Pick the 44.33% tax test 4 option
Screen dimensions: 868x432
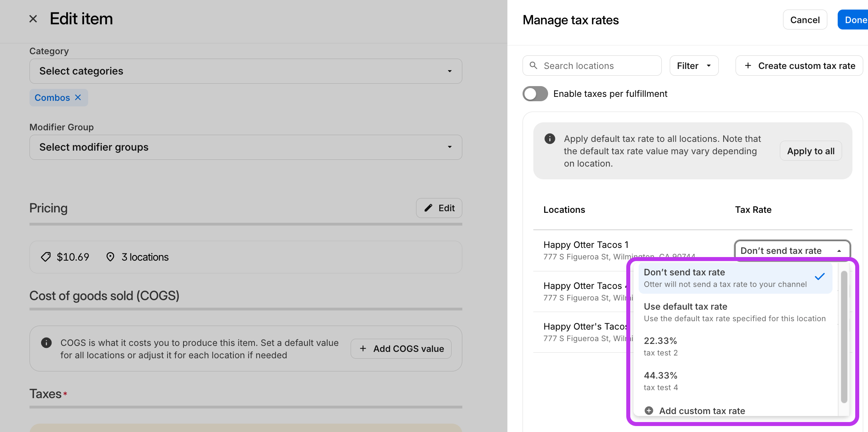[x=735, y=381]
